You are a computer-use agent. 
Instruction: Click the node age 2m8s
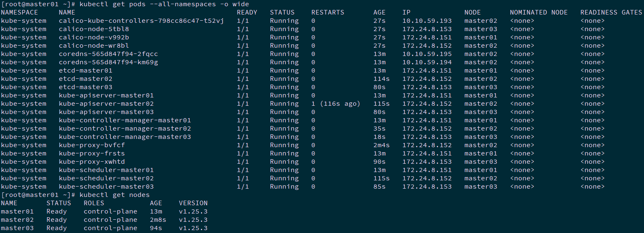(158, 220)
